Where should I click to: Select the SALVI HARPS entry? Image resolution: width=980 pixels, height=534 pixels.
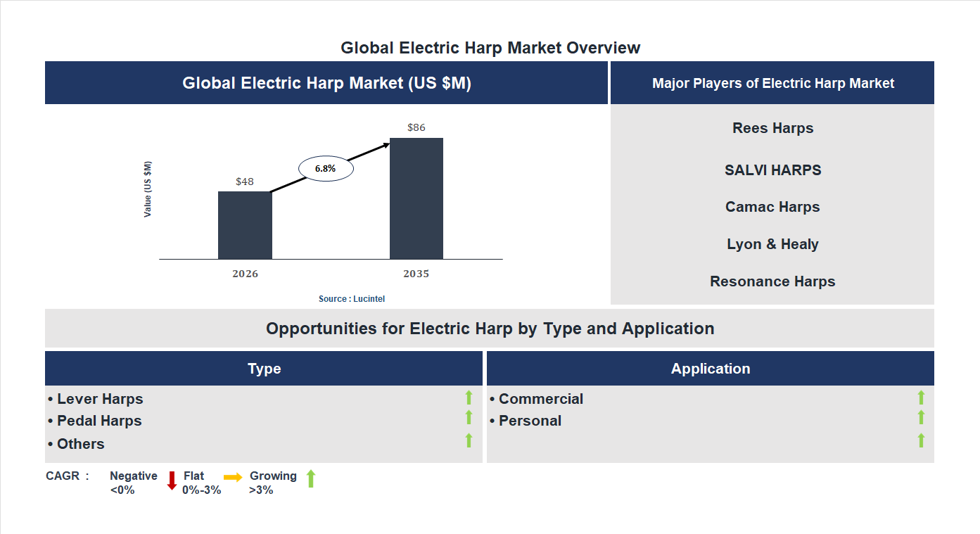click(772, 170)
